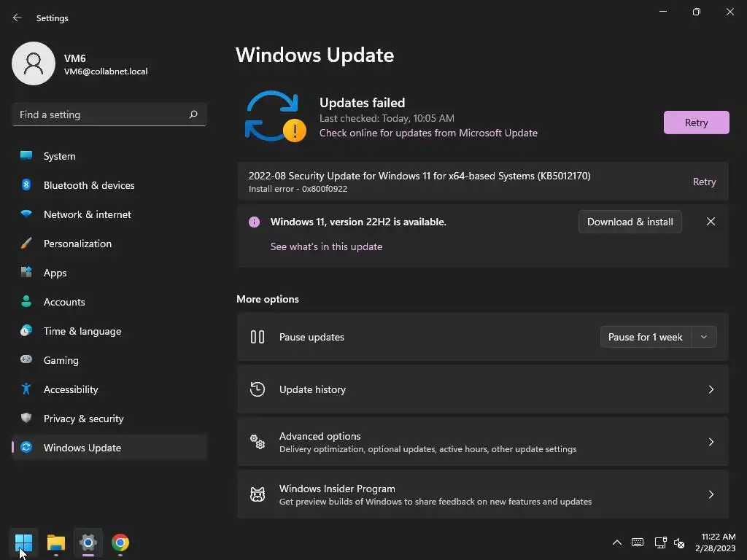
Task: Open Accounts settings label in sidebar
Action: click(x=64, y=302)
